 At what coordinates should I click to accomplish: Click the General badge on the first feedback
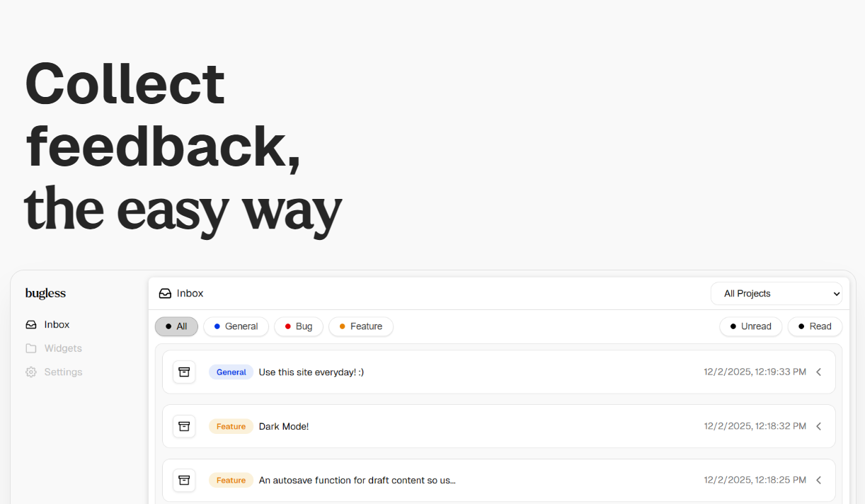coord(231,372)
